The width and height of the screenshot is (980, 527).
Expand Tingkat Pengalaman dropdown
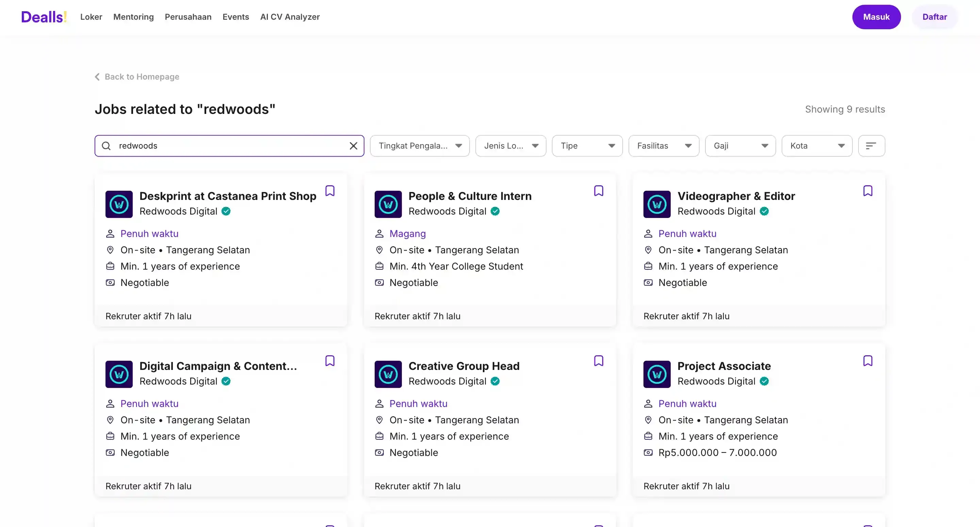(x=420, y=146)
